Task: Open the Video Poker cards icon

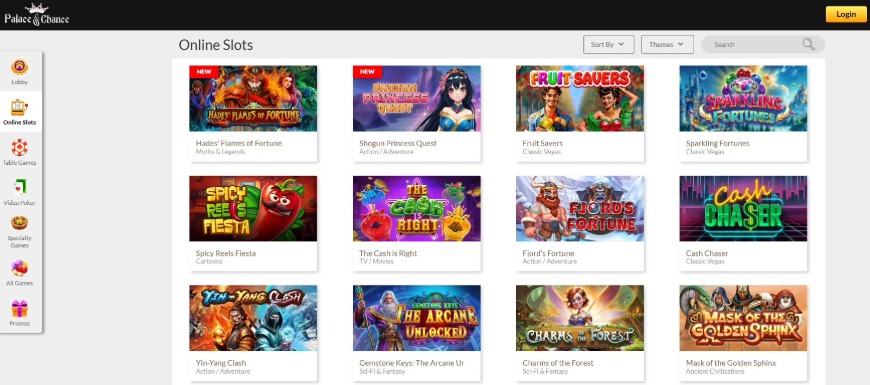Action: 19,188
